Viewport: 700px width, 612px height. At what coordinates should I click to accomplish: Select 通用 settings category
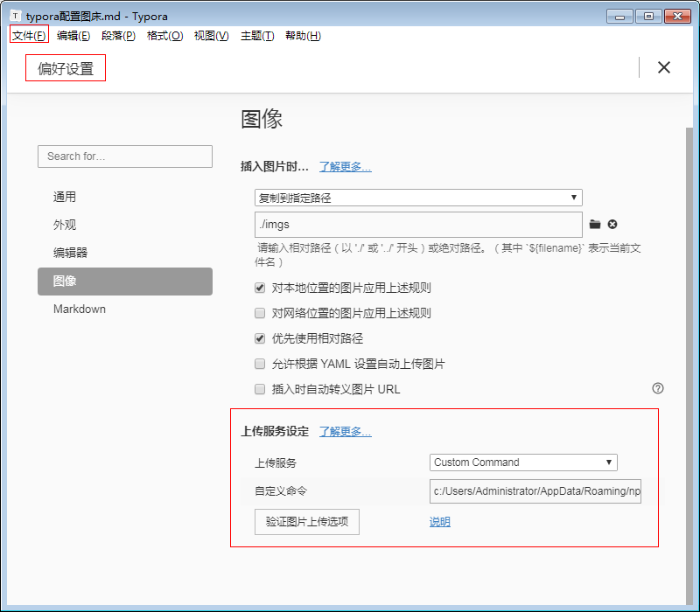click(125, 197)
